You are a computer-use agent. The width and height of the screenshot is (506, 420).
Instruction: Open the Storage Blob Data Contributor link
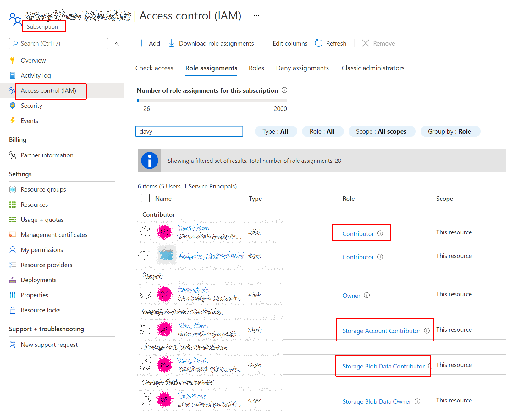[x=383, y=366]
